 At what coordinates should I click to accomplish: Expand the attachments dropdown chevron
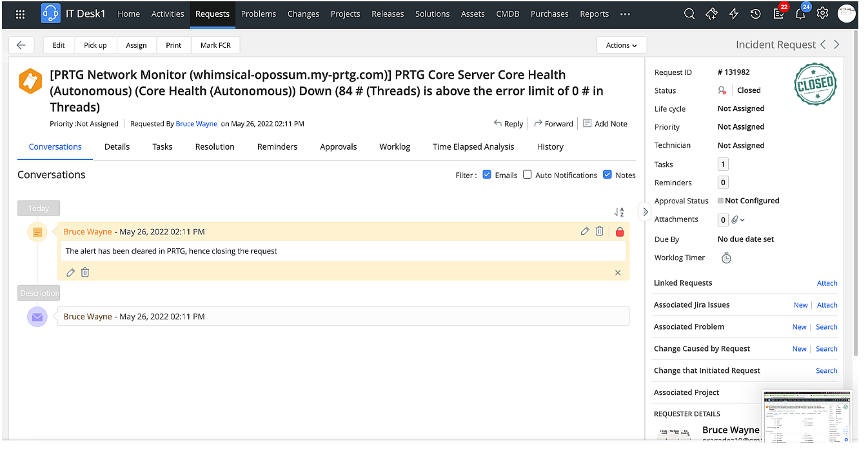(742, 220)
